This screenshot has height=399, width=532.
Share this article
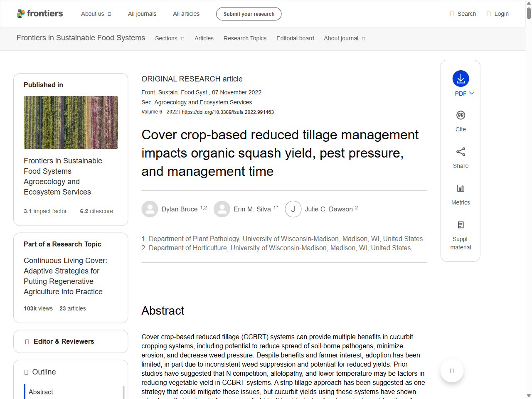click(x=461, y=157)
